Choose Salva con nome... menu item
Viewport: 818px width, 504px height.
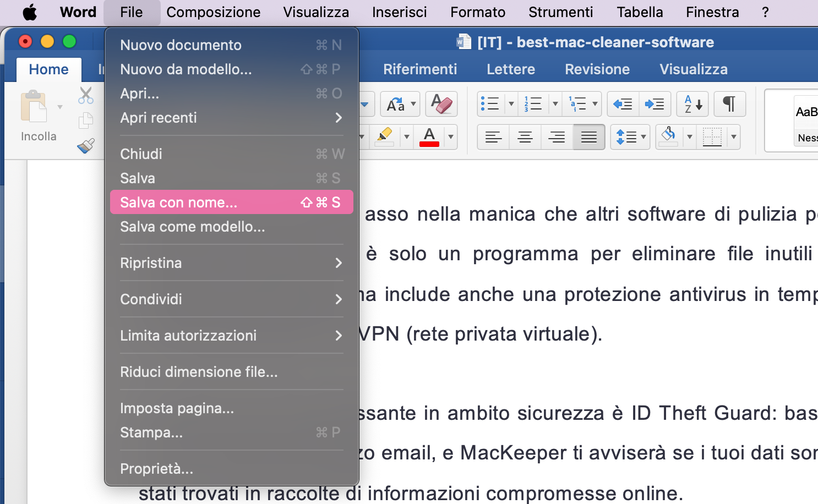[231, 202]
